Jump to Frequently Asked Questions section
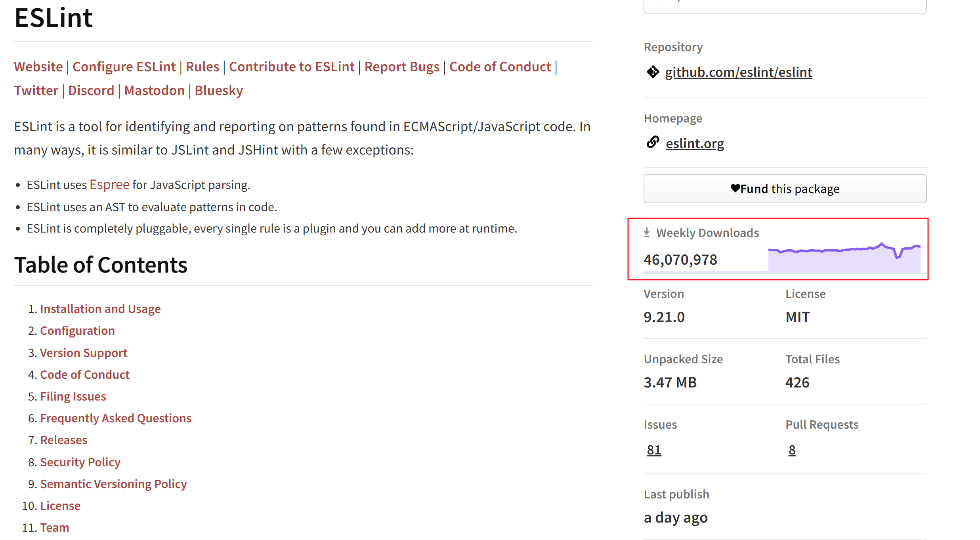Viewport: 980px width, 540px height. pyautogui.click(x=116, y=418)
